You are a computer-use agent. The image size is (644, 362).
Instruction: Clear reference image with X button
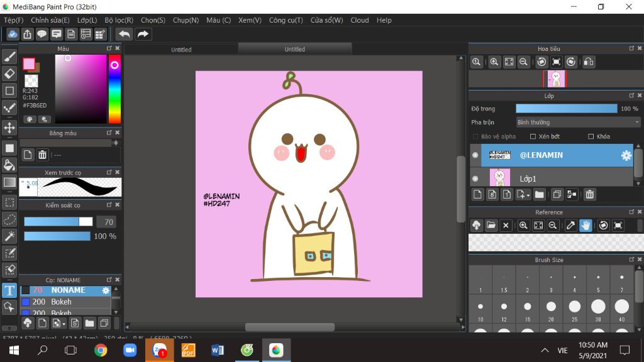click(506, 226)
